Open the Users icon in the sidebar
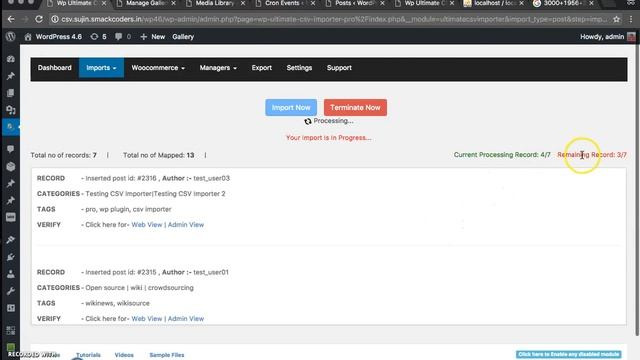640x360 pixels. [x=11, y=274]
